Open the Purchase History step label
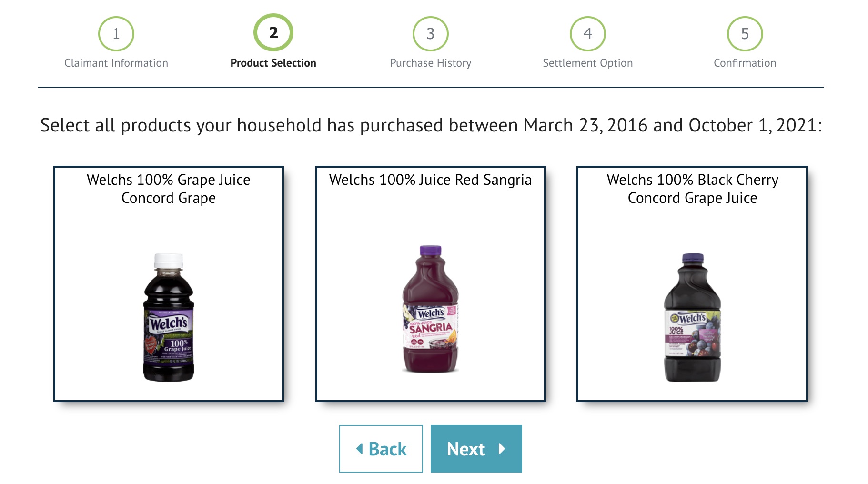The width and height of the screenshot is (868, 484). point(430,63)
